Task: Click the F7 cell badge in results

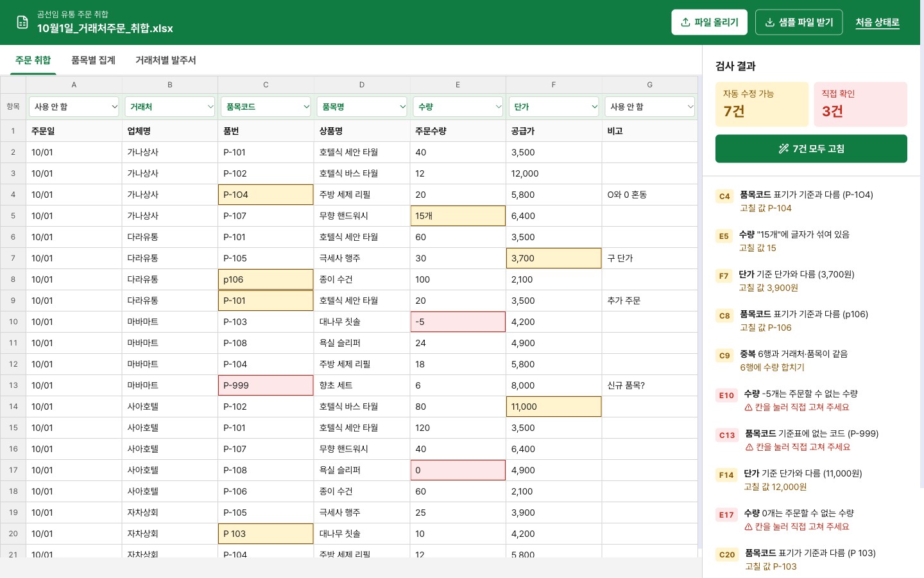Action: click(724, 276)
